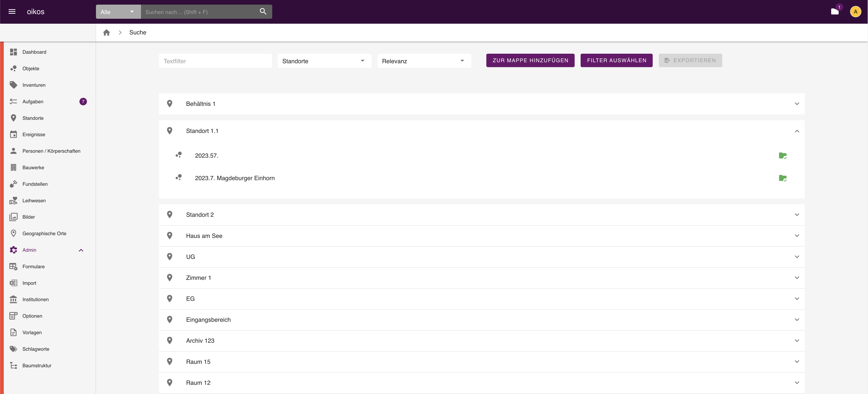Open the folder (Mappe) icon with badge
This screenshot has width=868, height=394.
[x=835, y=12]
